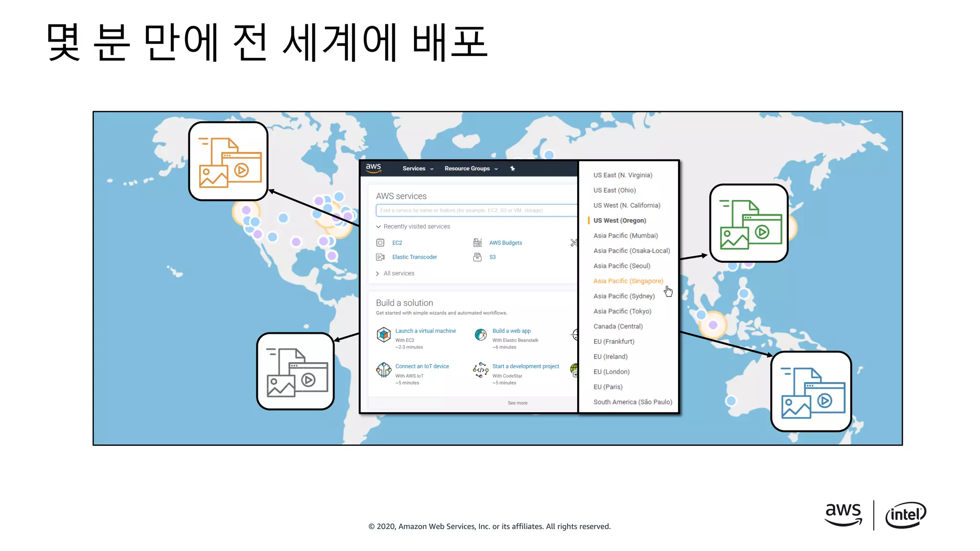The image size is (980, 551).
Task: Click the Start a development project icon
Action: tap(481, 370)
